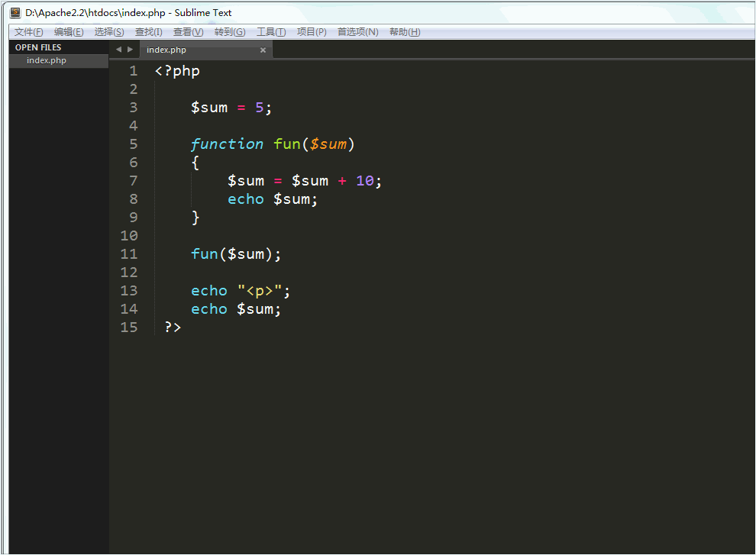Click the closing brace on line 9
756x555 pixels.
(x=195, y=218)
